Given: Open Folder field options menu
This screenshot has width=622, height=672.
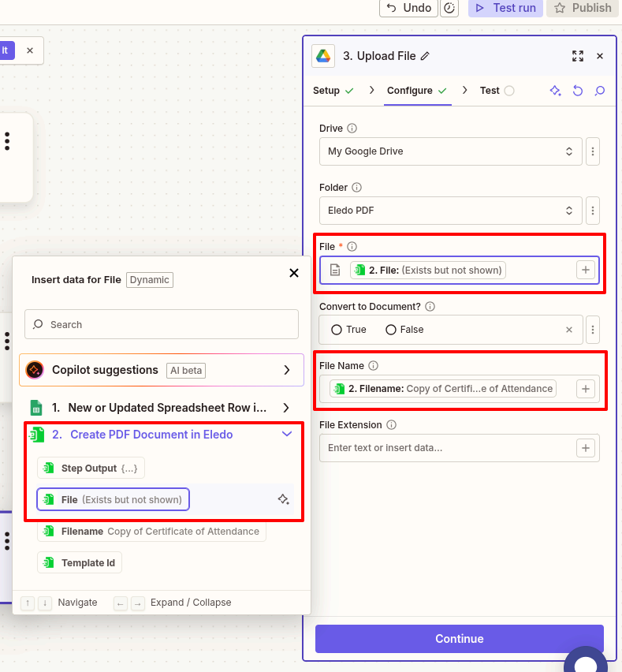Looking at the screenshot, I should [593, 211].
